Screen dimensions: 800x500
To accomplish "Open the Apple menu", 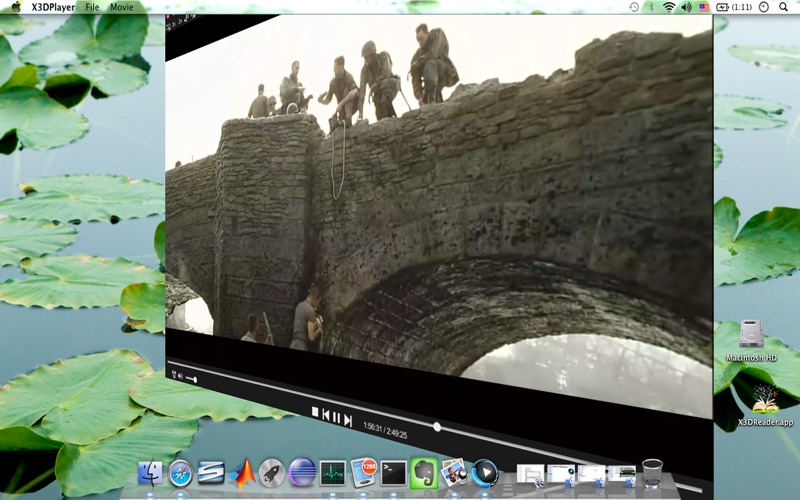I will pos(16,7).
